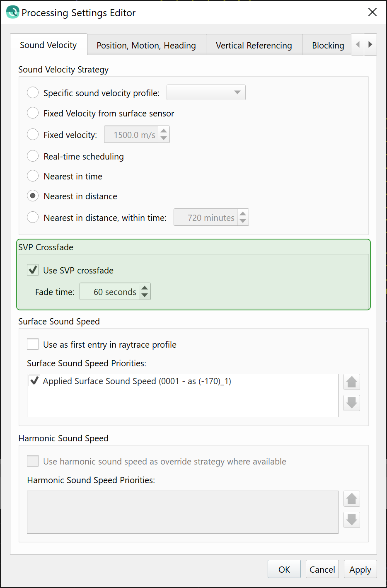Choose Real-time scheduling strategy
This screenshot has height=588, width=387.
(33, 156)
